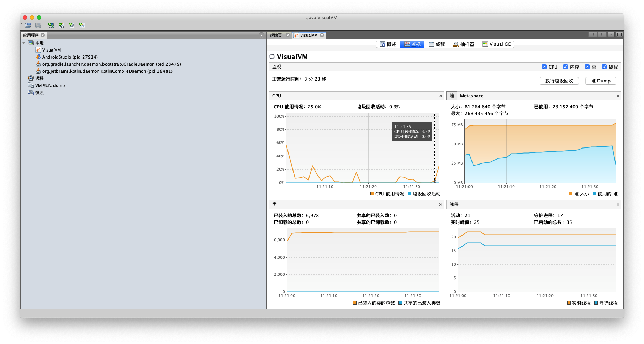Click inside the loaded classes chart
644x344 pixels.
coord(363,260)
